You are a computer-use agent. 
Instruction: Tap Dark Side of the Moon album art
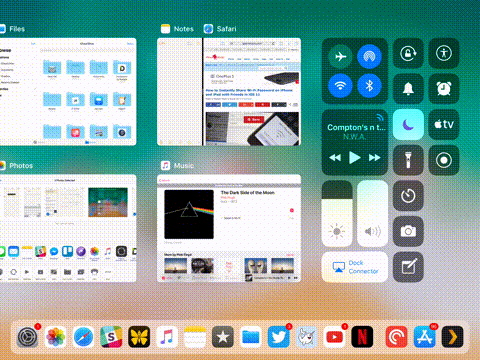(189, 214)
